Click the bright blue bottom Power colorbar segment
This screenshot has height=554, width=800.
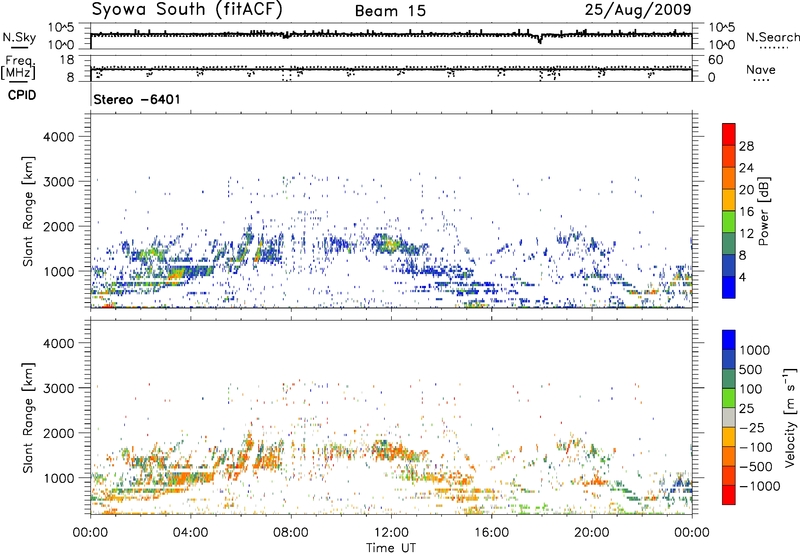tap(729, 287)
